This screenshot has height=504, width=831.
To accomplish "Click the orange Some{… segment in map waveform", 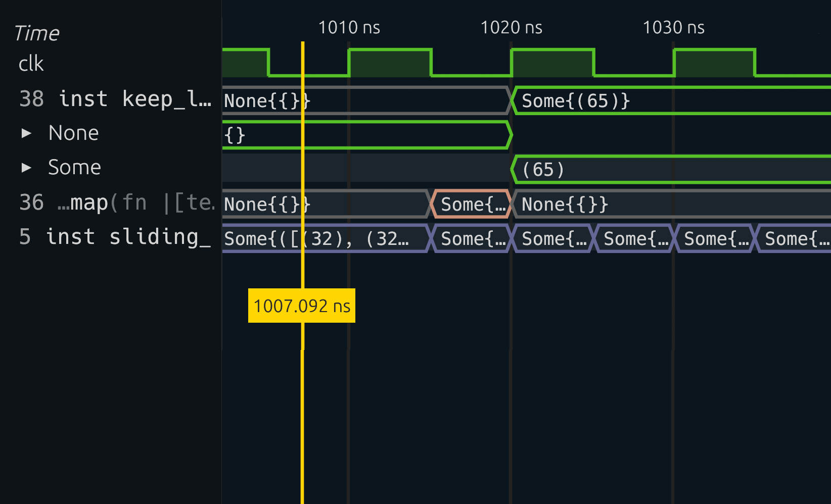I will [471, 205].
